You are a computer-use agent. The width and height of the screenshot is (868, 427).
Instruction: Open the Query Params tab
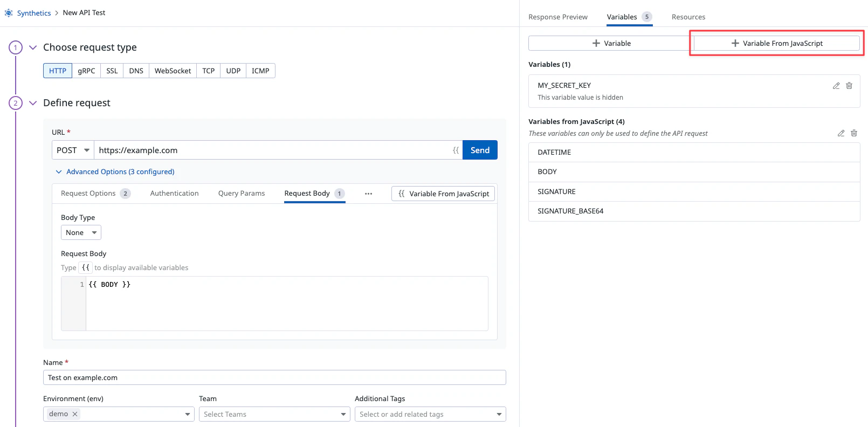pyautogui.click(x=241, y=194)
